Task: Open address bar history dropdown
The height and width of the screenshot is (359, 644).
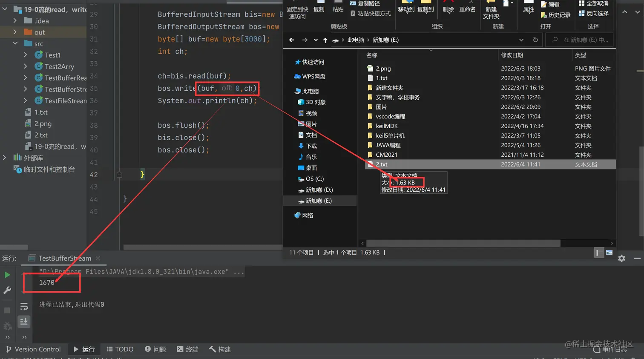Action: (521, 40)
